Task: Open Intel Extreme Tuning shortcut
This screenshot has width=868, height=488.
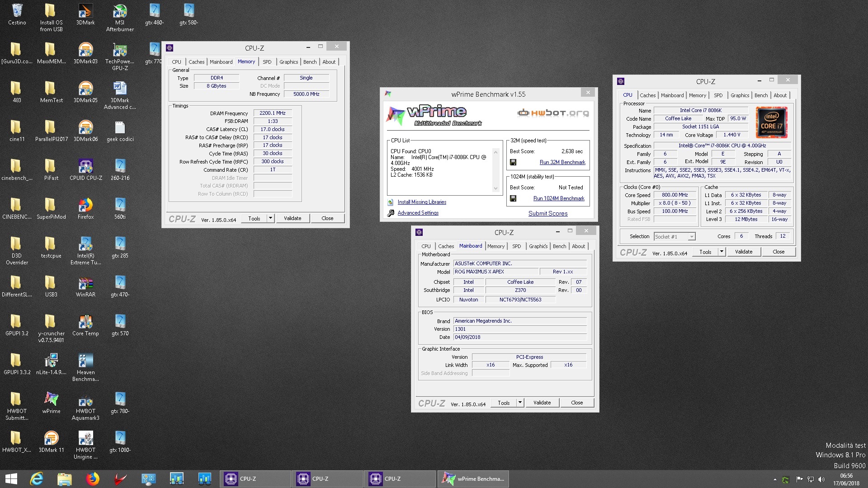Action: tap(85, 251)
